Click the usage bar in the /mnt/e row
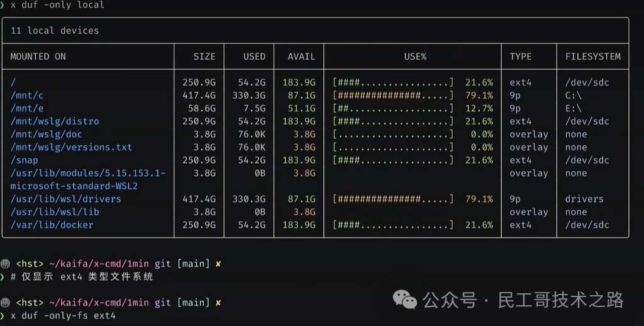644x326 pixels. (x=393, y=108)
